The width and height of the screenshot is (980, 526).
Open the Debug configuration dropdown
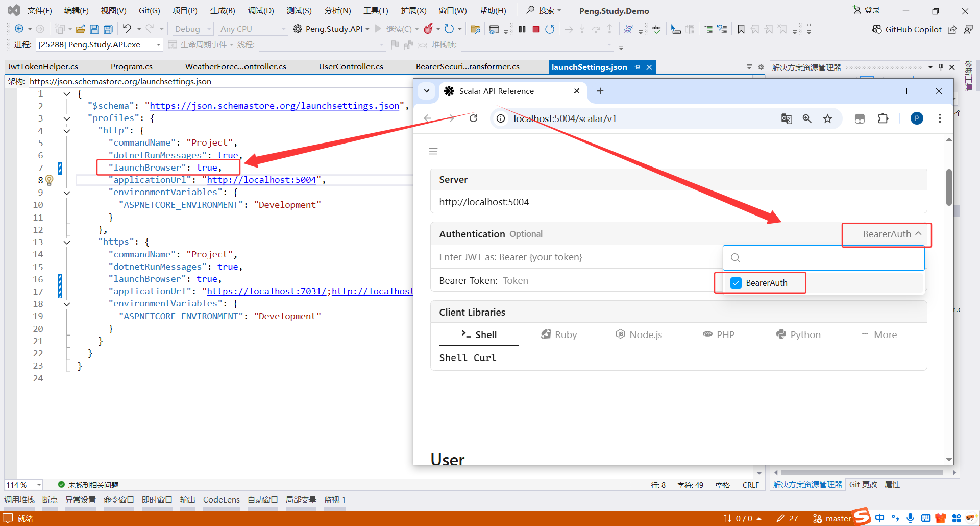(x=192, y=29)
